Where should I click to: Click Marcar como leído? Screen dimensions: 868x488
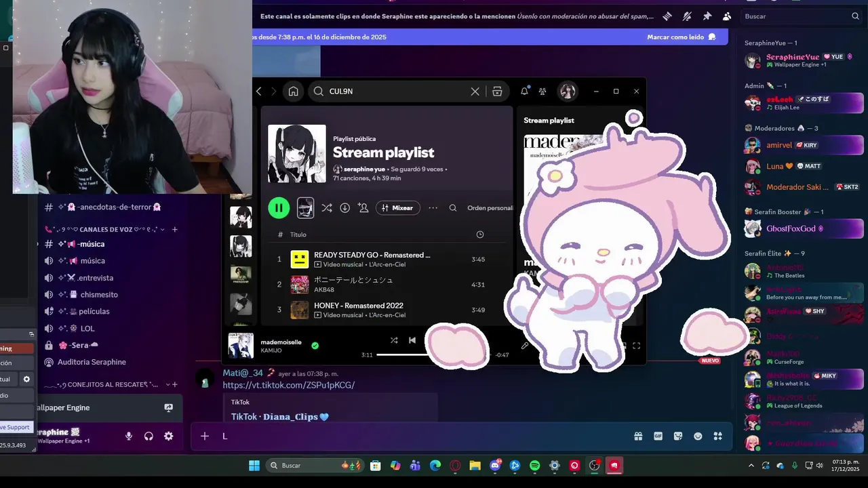click(681, 37)
